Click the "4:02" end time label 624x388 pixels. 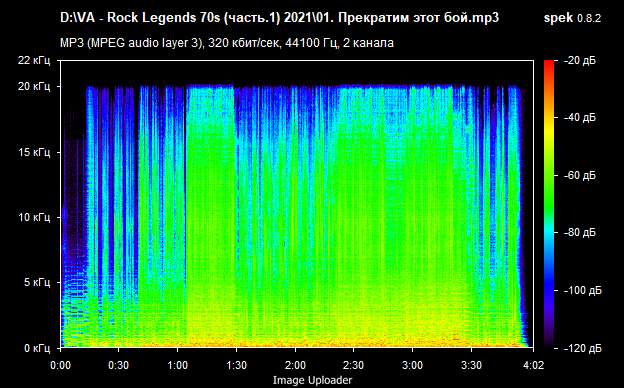click(533, 365)
